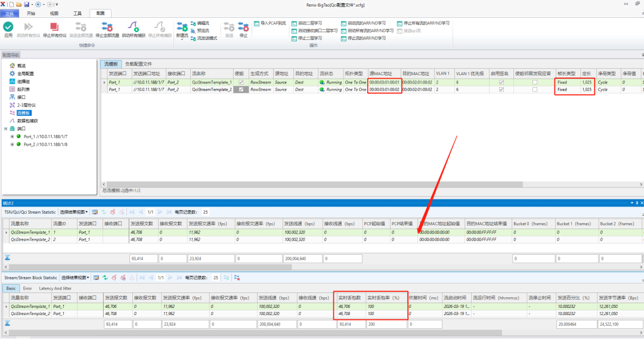Expand Port_1 //10.0.11.188/1/7 tree node
The width and height of the screenshot is (644, 339).
[12, 137]
